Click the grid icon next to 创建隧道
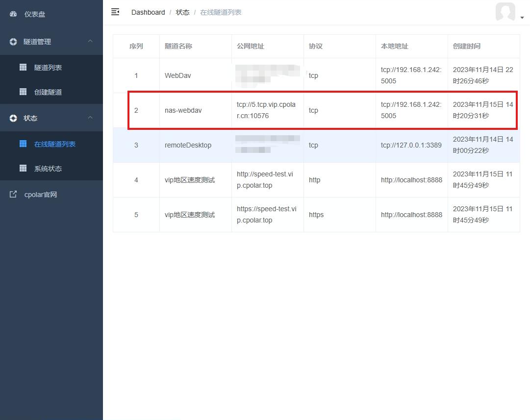Viewport: 530px width, 420px height. (x=23, y=92)
